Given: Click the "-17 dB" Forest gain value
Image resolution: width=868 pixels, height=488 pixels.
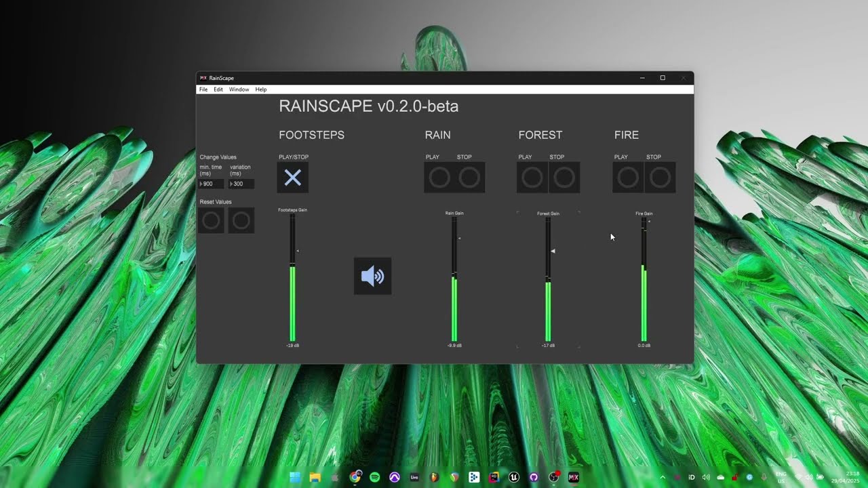Looking at the screenshot, I should pos(548,346).
